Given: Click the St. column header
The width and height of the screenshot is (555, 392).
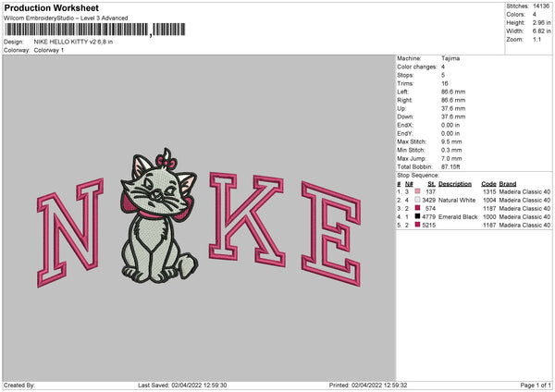Looking at the screenshot, I should pyautogui.click(x=431, y=184).
